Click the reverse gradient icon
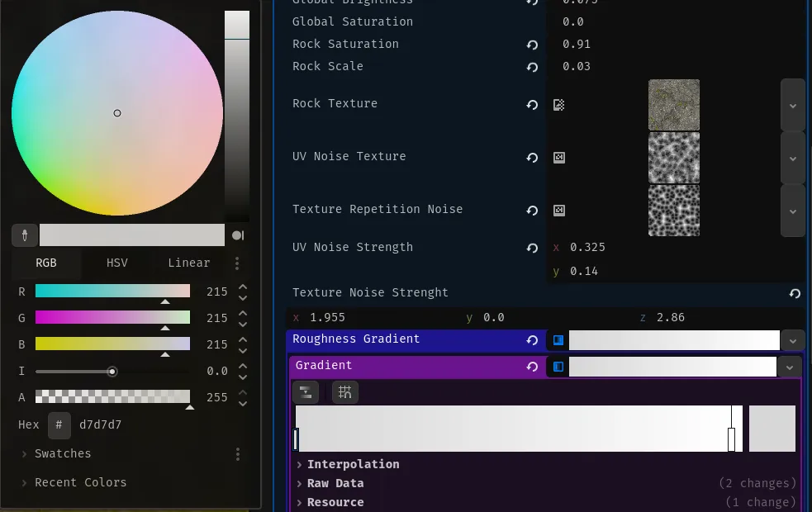The image size is (812, 512). pyautogui.click(x=306, y=392)
